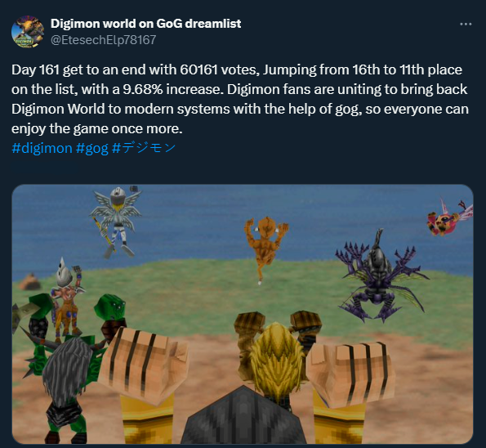Open the #digimon hashtag

(x=42, y=148)
